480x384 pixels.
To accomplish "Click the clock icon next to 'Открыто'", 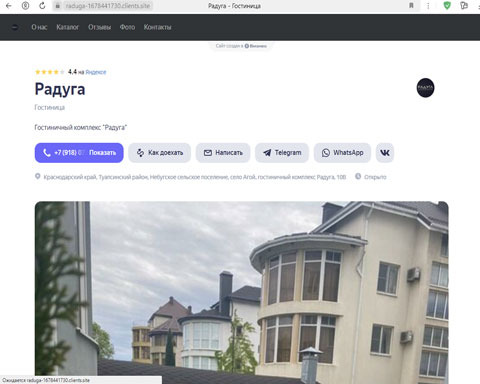I will [358, 176].
